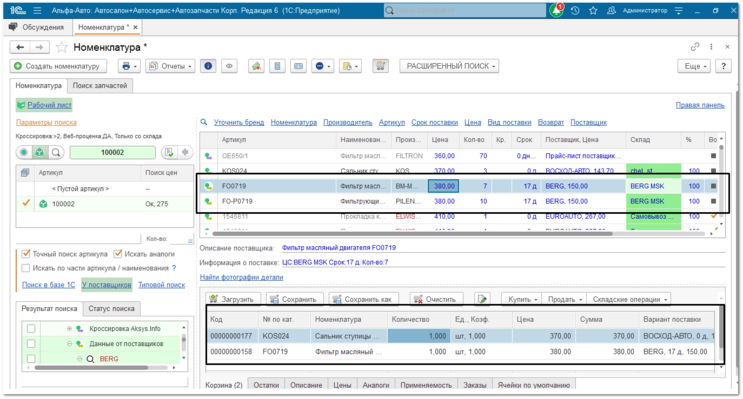Open the Остатки tab
The width and height of the screenshot is (743, 399).
click(x=266, y=385)
